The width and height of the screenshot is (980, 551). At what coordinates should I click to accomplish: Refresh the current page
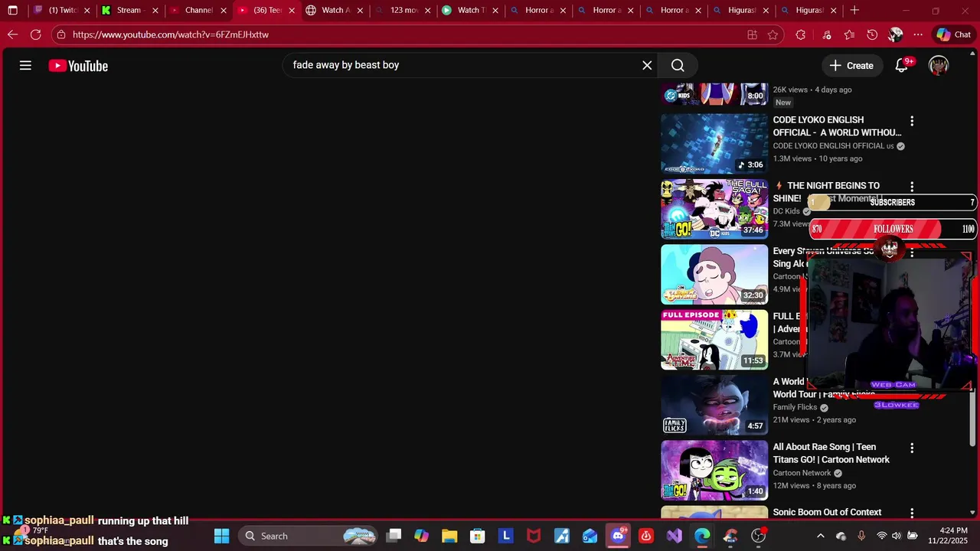tap(35, 34)
